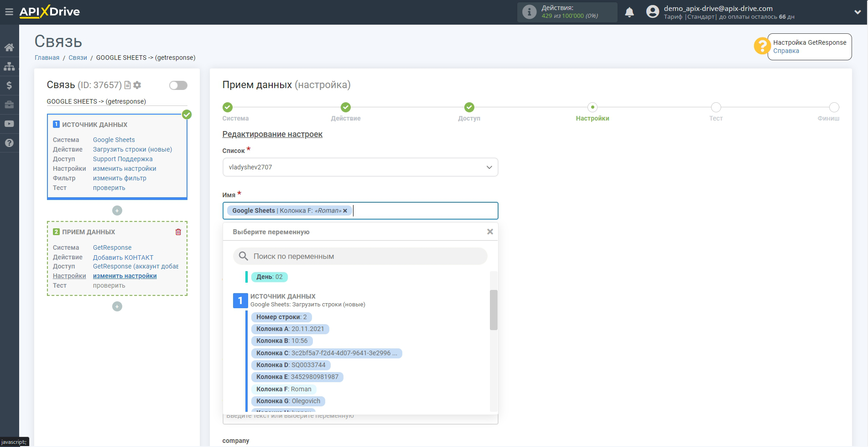Open Загрузить строки (новые) action link

tap(132, 149)
